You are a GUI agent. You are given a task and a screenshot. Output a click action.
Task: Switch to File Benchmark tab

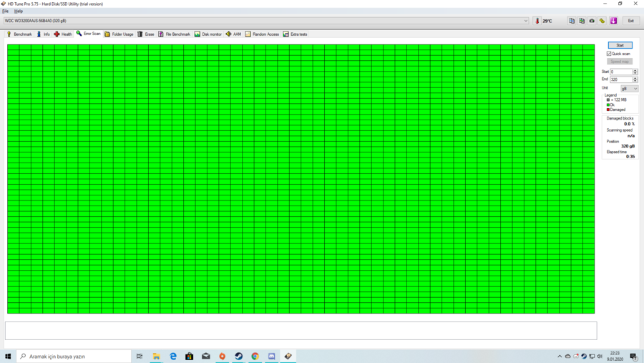(175, 34)
